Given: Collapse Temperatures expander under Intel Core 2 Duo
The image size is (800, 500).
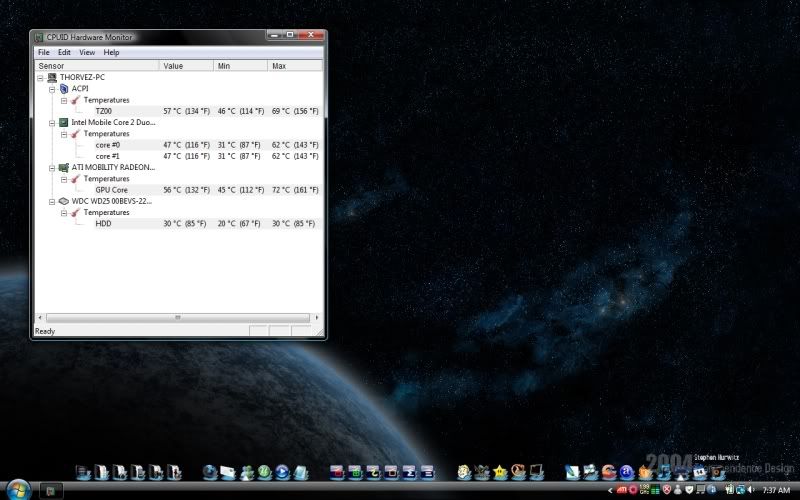Looking at the screenshot, I should 64,134.
